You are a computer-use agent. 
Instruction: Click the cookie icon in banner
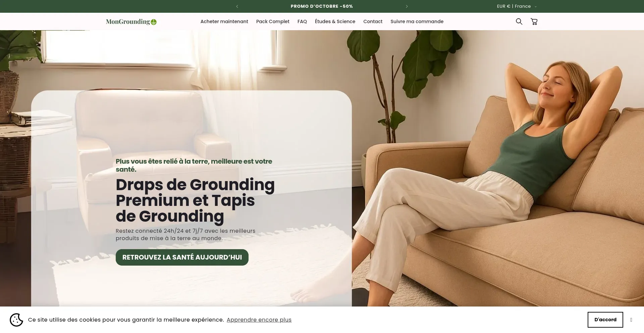pos(16,320)
